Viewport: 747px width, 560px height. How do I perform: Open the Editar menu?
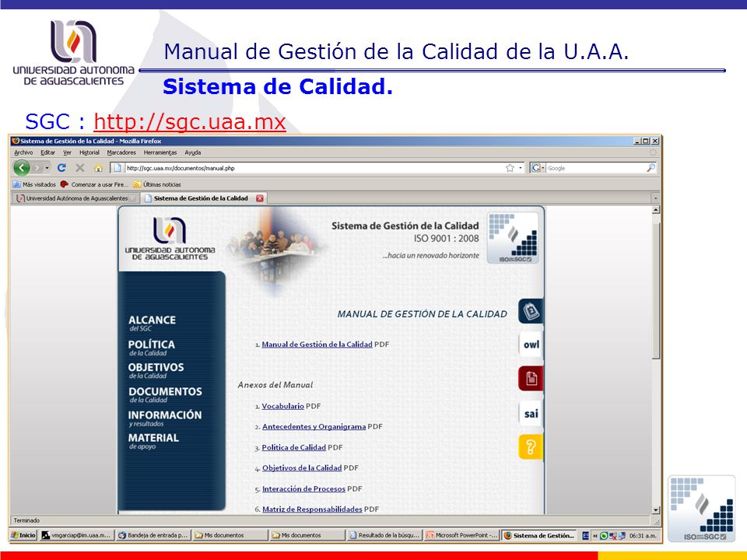(47, 152)
